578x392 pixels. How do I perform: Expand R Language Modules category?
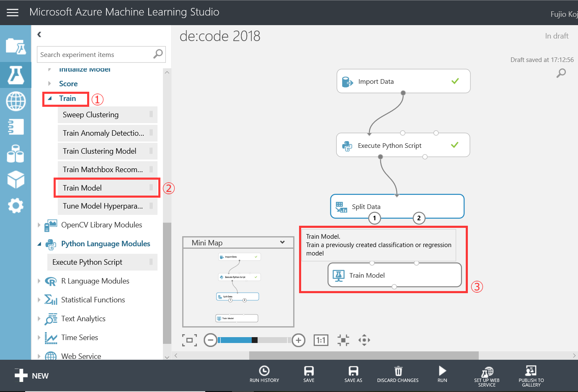(39, 281)
